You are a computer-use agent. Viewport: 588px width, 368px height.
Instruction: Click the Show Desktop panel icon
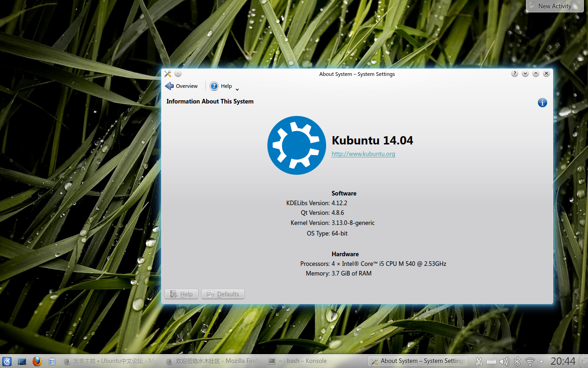coord(22,362)
